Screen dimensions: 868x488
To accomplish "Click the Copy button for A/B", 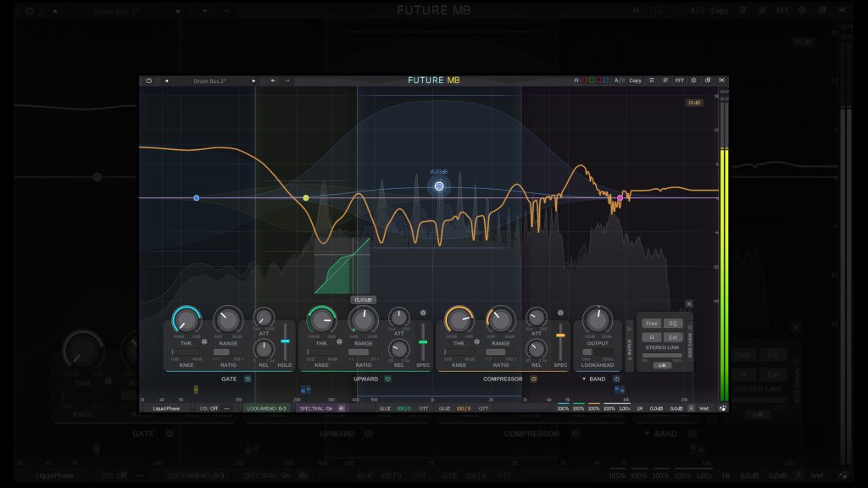I will click(x=635, y=80).
